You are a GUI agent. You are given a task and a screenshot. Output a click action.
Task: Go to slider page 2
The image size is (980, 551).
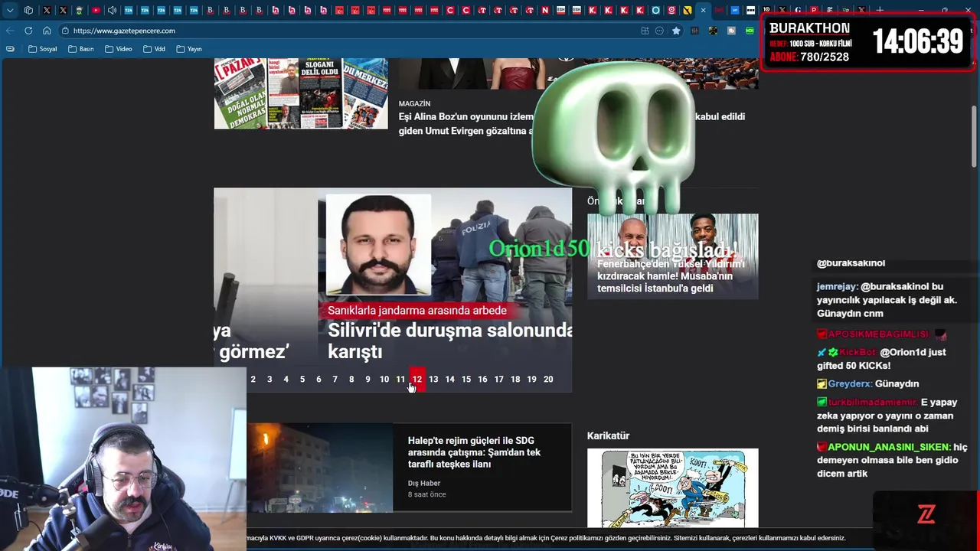(x=253, y=380)
